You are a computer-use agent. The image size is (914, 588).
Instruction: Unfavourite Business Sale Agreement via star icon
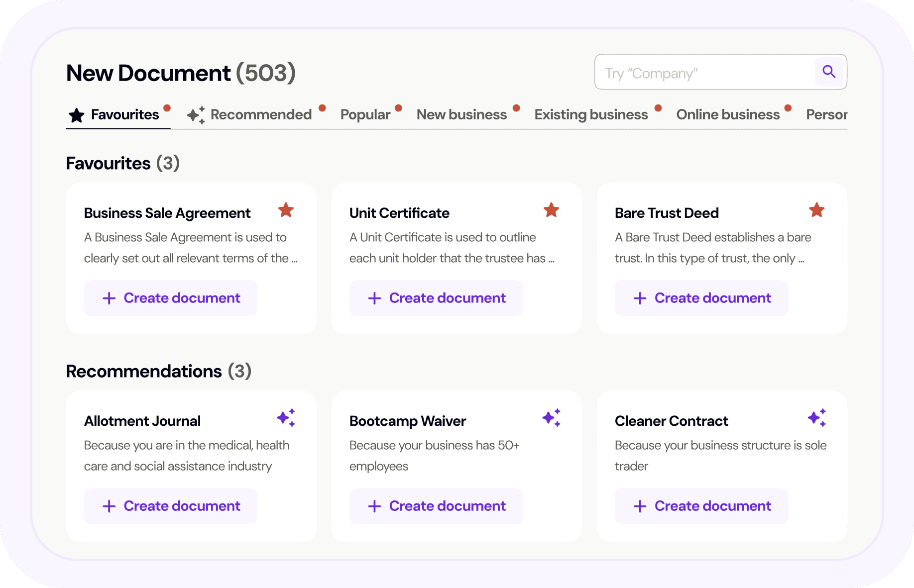(x=286, y=210)
